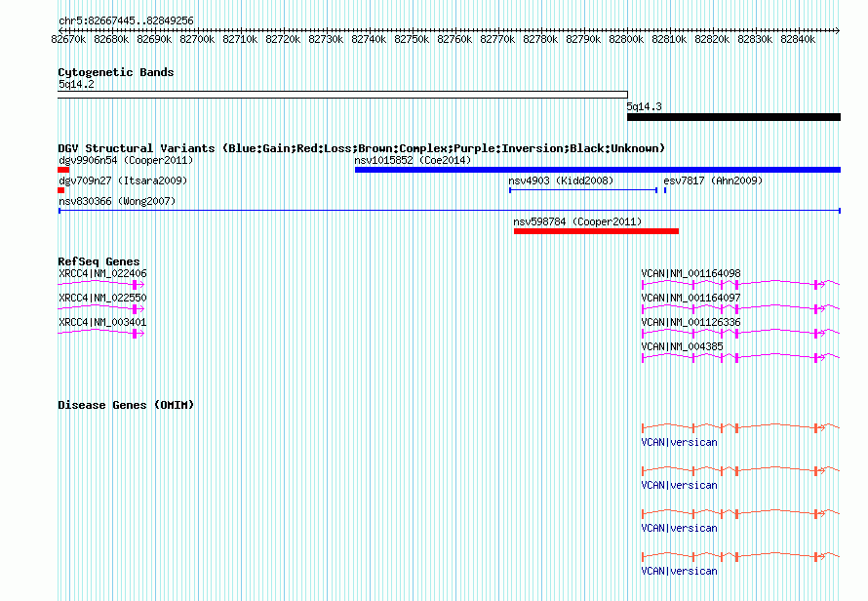
Task: Select the nsv830366 (Wong2007) variant label
Action: coord(117,201)
